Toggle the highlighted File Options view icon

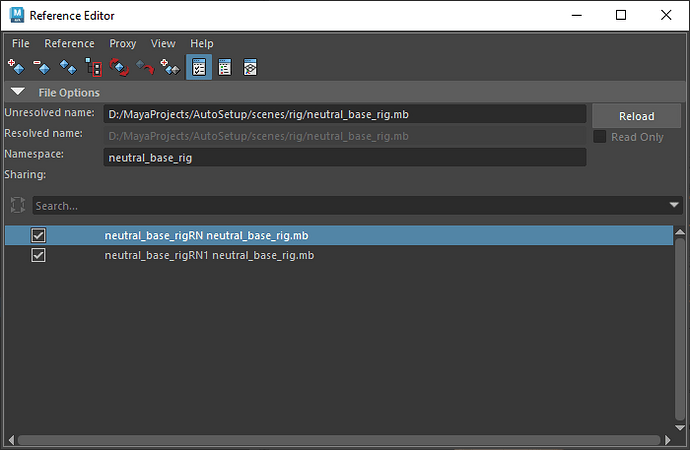pyautogui.click(x=199, y=67)
